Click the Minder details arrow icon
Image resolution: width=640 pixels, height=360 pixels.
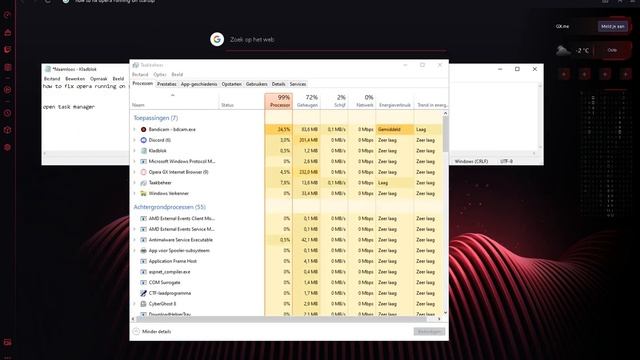[136, 331]
